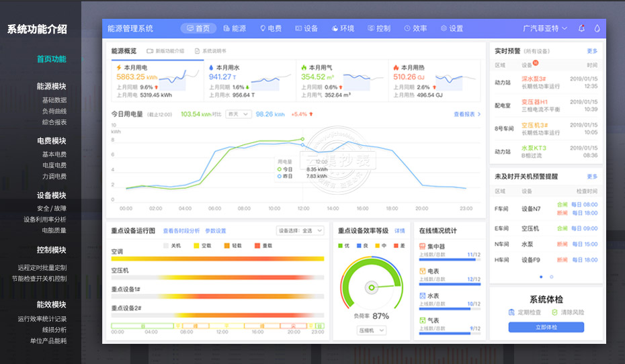Open the 广汽菲亚特 account dropdown
625x364 pixels.
[x=544, y=28]
